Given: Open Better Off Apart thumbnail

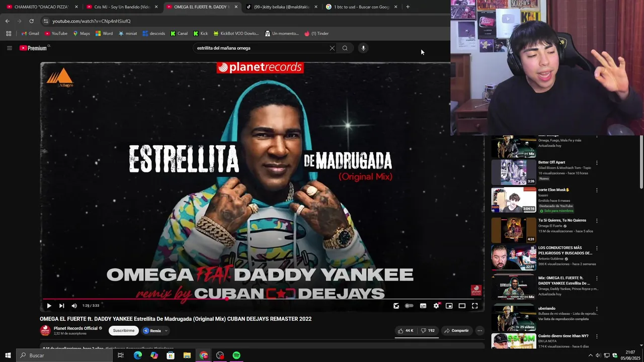Looking at the screenshot, I should coord(514,172).
